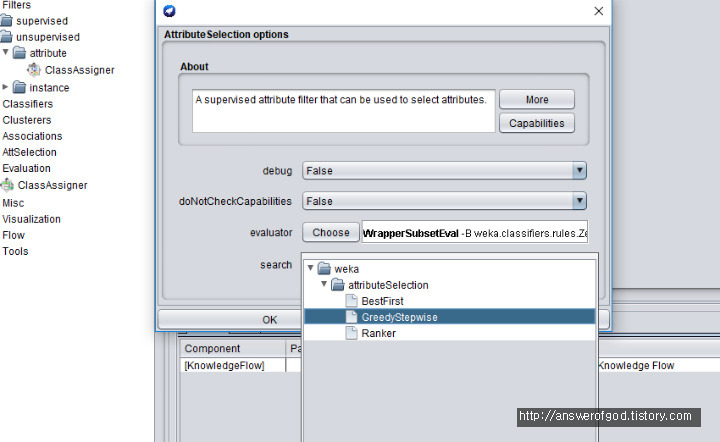Click the weka folder icon in search tree
This screenshot has width=720, height=442.
(x=324, y=268)
